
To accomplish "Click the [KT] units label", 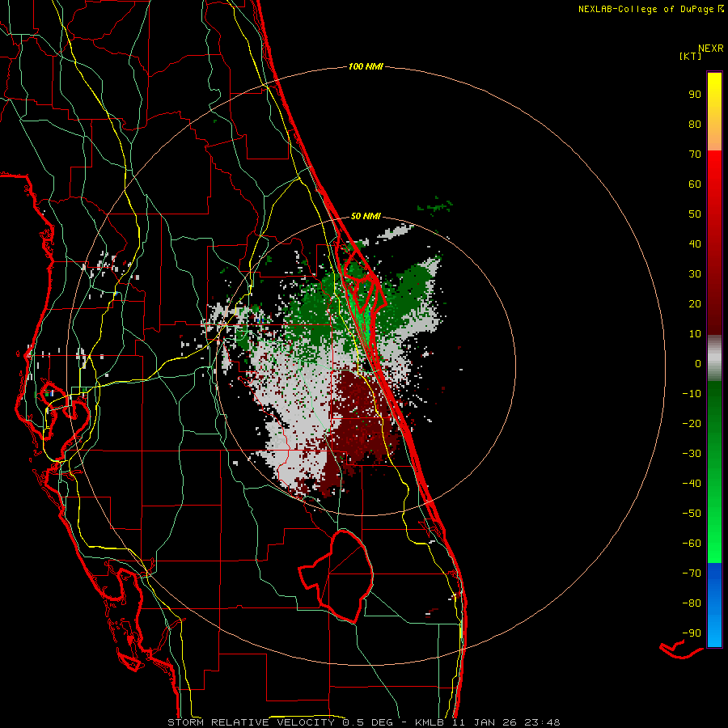I will 691,56.
